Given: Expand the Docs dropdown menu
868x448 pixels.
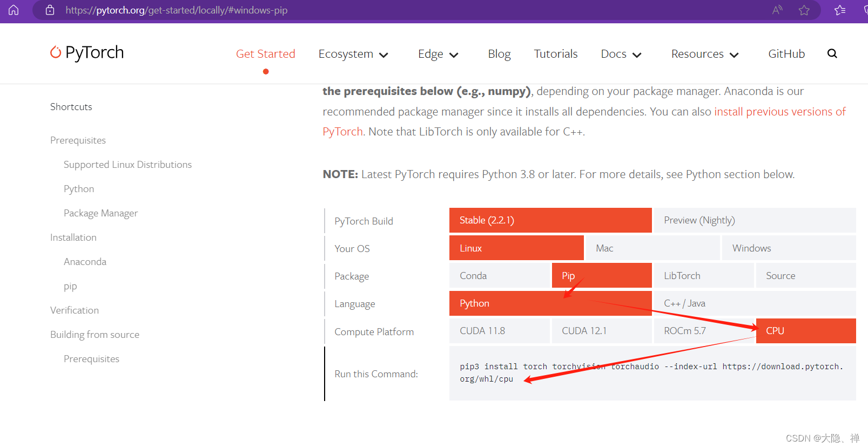Looking at the screenshot, I should 621,54.
